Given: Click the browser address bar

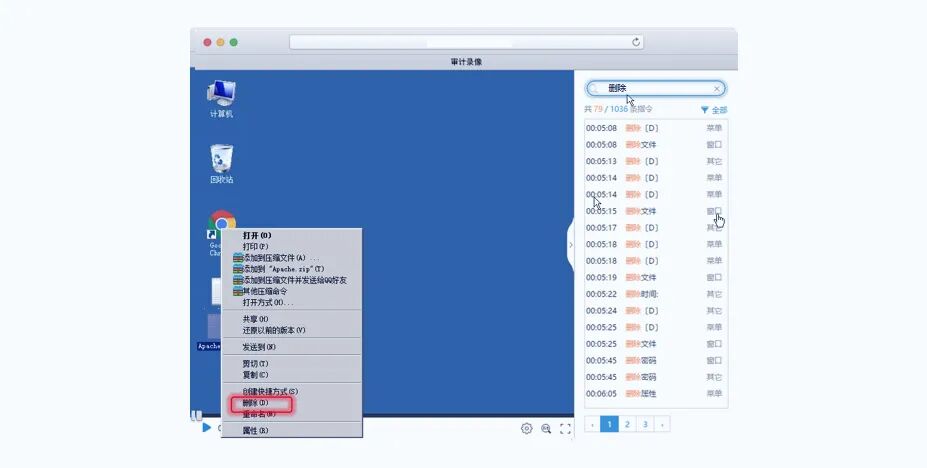Looking at the screenshot, I should click(x=466, y=42).
